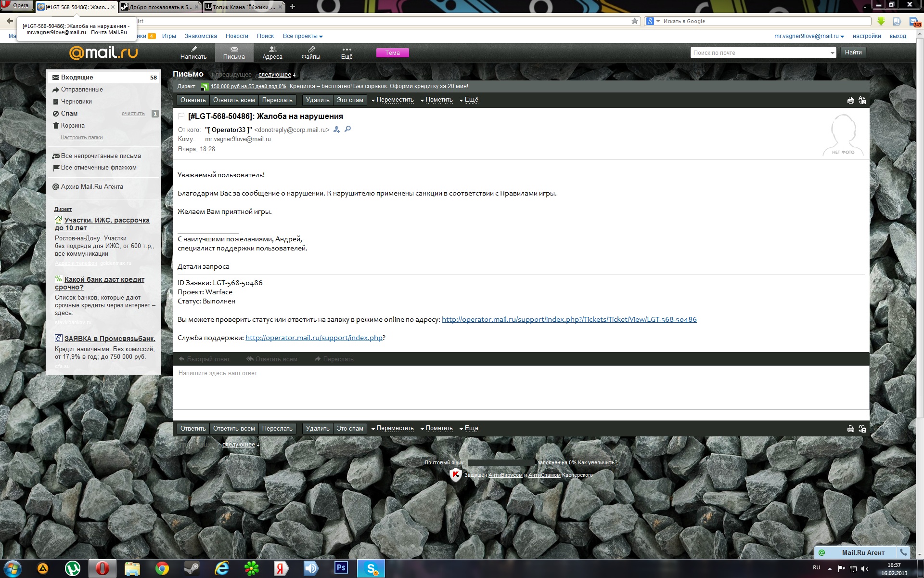The image size is (924, 578).
Task: Open the Все проекты dropdown
Action: (302, 36)
